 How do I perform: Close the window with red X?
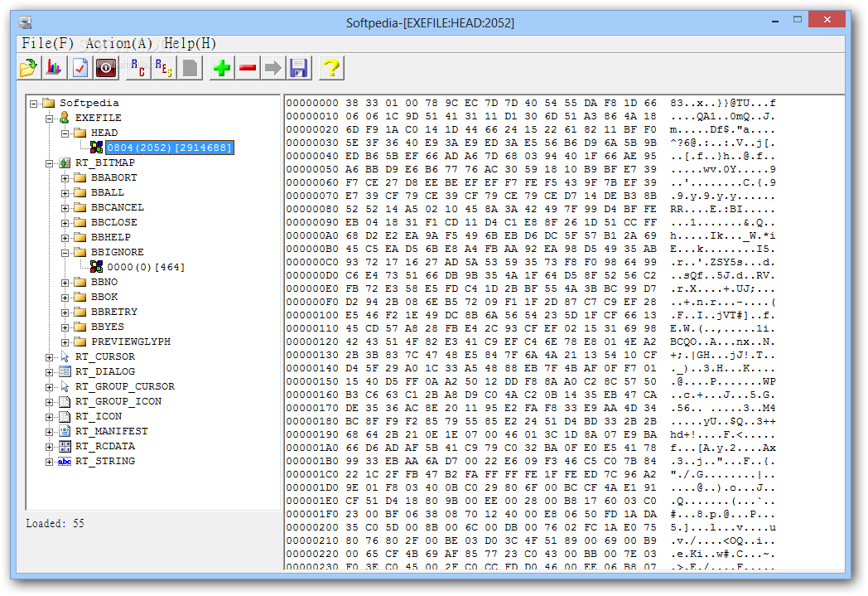point(827,19)
